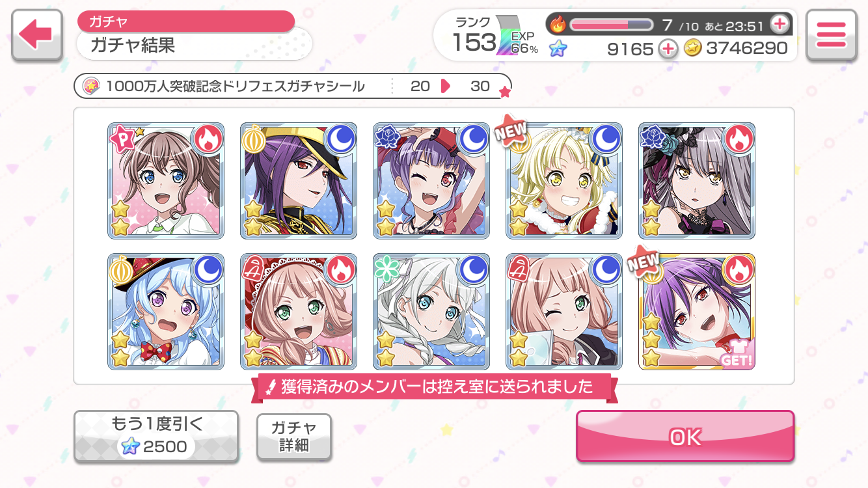
Task: Select the blue-haired girl with strawberry hat card
Action: [x=166, y=312]
